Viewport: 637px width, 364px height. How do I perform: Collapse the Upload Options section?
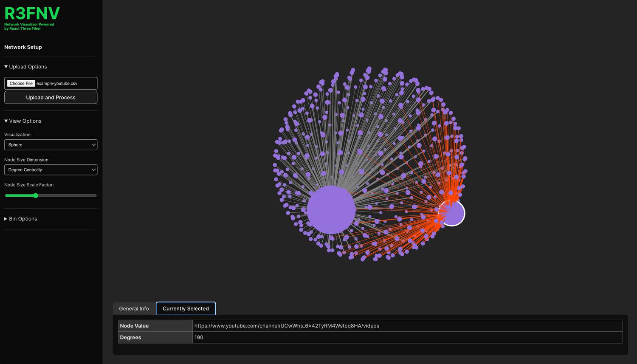coord(25,67)
